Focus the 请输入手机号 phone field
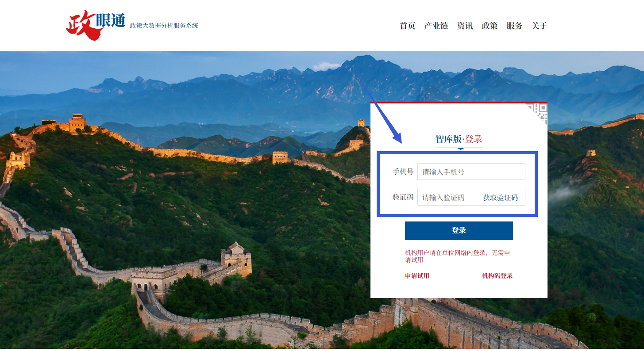644x351 pixels. (471, 172)
